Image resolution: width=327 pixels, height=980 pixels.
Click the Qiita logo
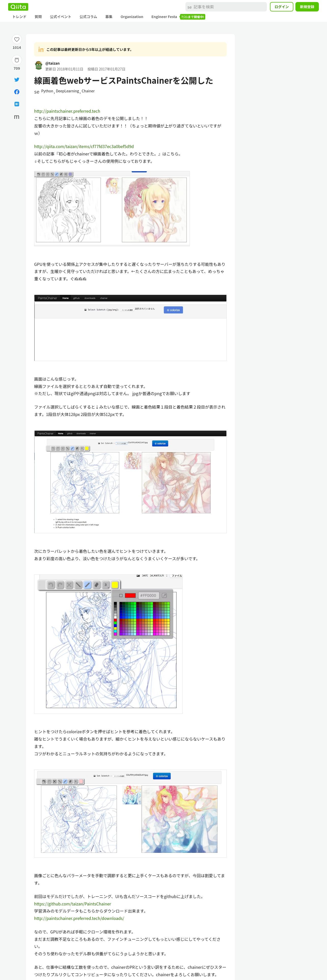[18, 7]
